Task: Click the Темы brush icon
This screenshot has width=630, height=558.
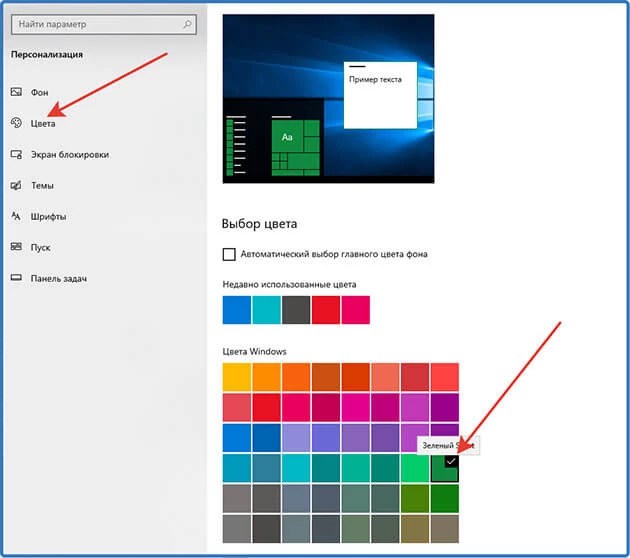Action: click(16, 185)
